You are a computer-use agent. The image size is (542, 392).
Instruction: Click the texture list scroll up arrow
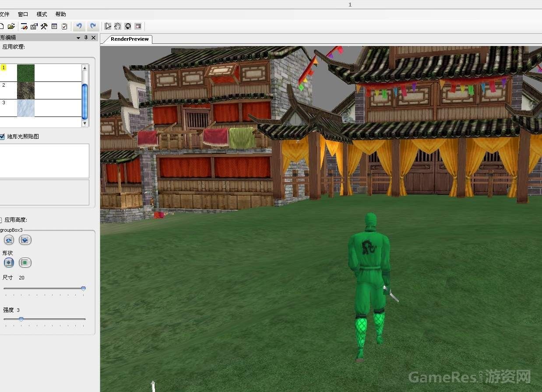coord(85,68)
